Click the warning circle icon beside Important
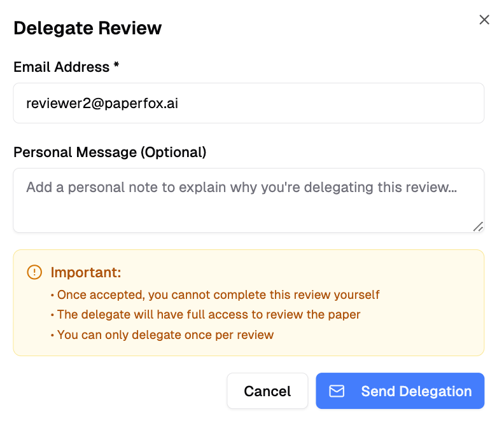This screenshot has height=421, width=504. pyautogui.click(x=34, y=272)
